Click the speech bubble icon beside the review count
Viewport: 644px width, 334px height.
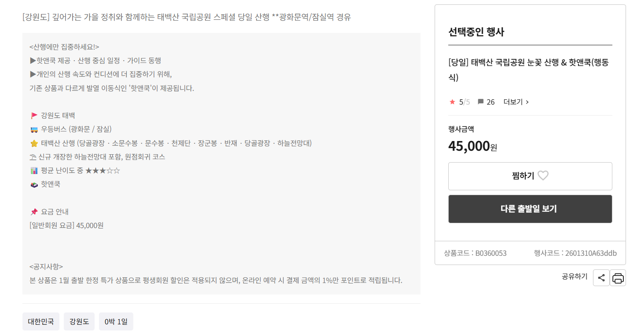coord(480,102)
